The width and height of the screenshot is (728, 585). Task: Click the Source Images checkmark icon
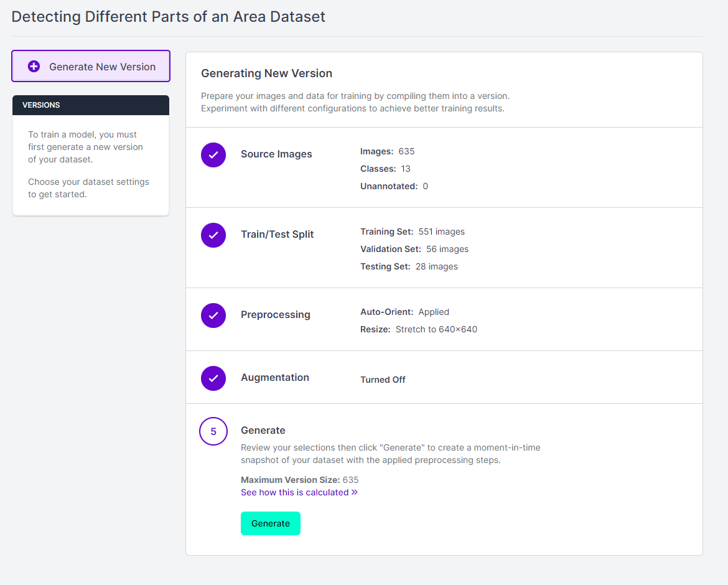pos(213,154)
